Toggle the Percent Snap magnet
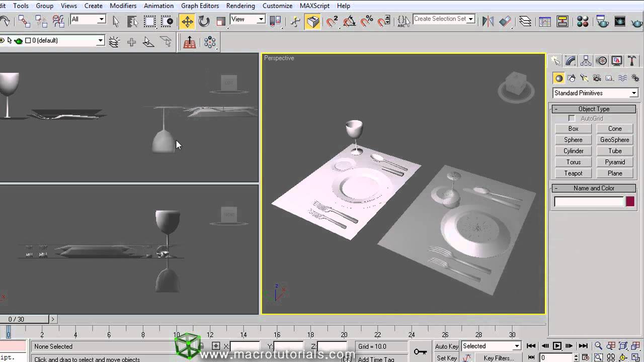 click(367, 21)
